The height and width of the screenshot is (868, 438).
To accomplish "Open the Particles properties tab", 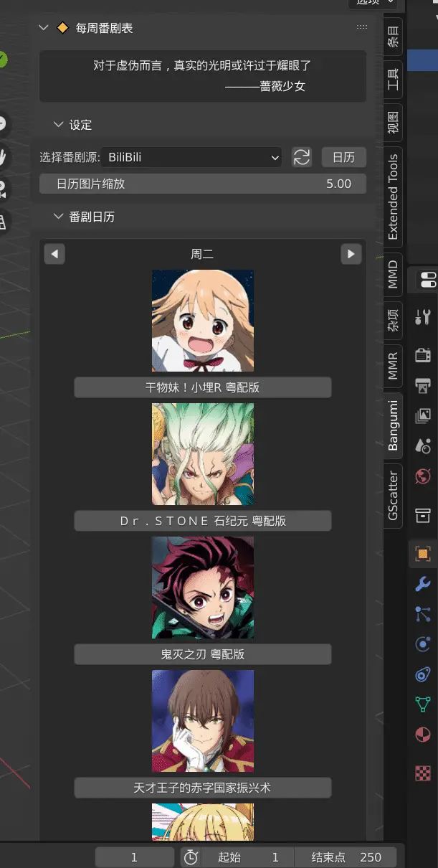I will [423, 614].
